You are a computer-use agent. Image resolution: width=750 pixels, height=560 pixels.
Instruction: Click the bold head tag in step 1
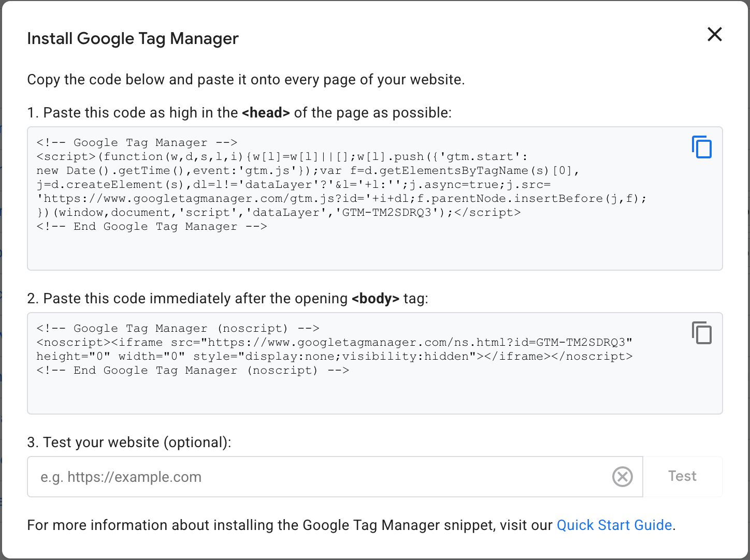click(x=266, y=112)
